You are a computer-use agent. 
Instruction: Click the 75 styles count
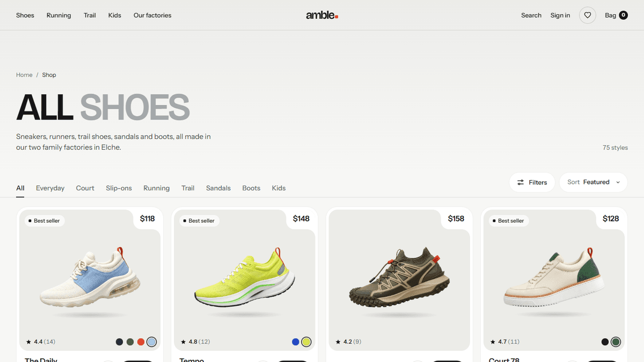point(615,147)
